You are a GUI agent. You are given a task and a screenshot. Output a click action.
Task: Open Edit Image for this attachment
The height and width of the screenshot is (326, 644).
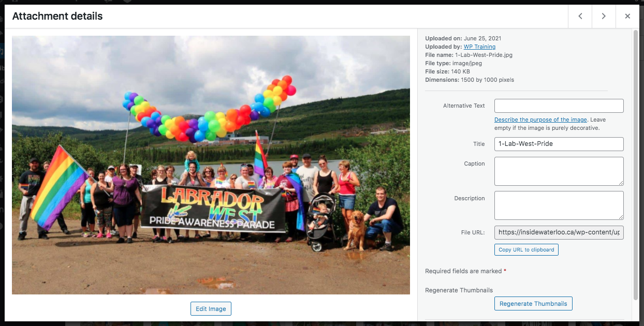pos(211,309)
